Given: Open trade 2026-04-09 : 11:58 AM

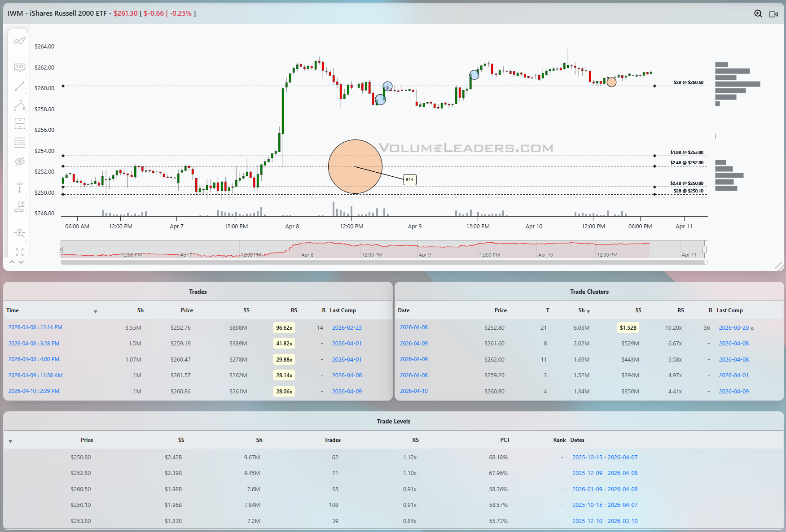Looking at the screenshot, I should tap(35, 375).
